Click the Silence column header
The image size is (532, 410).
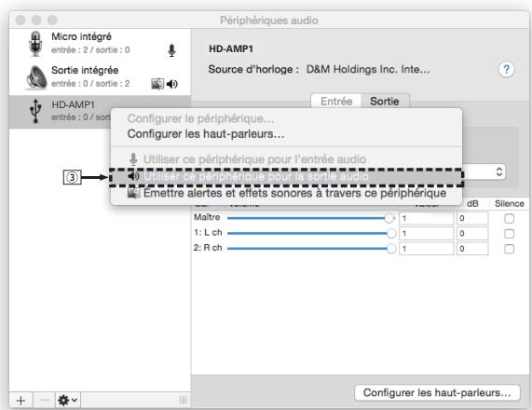click(x=510, y=204)
